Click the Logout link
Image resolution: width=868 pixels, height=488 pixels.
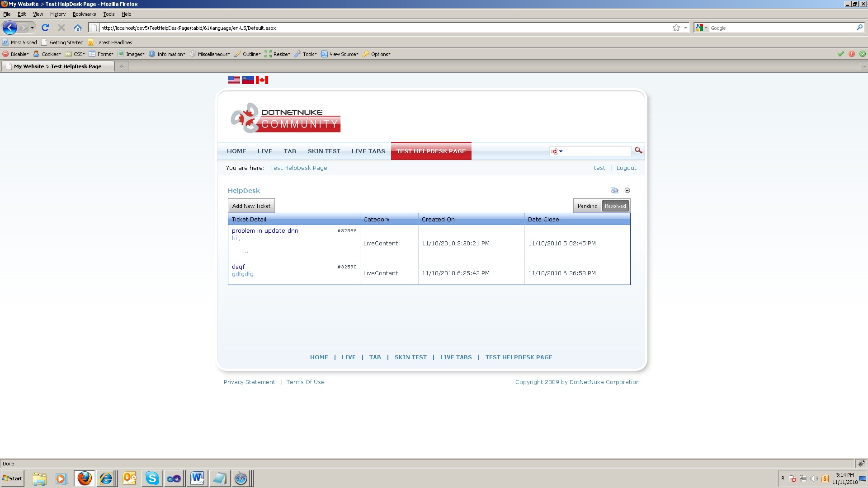(x=626, y=168)
